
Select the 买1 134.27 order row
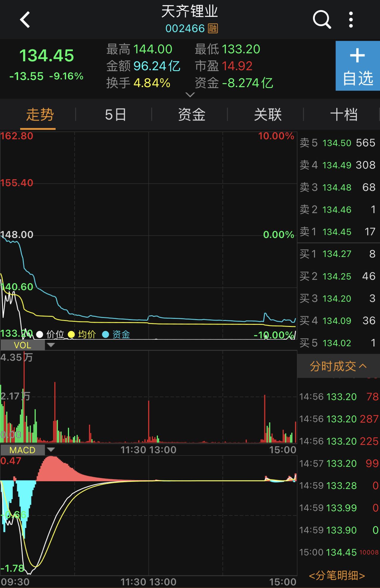coord(338,254)
